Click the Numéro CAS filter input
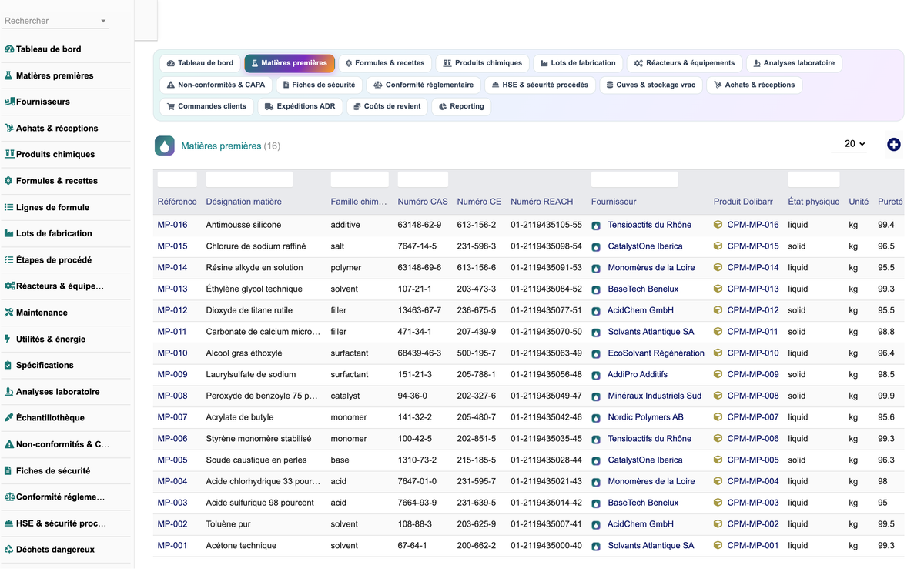Viewport: 924px width, 572px height. [x=423, y=179]
